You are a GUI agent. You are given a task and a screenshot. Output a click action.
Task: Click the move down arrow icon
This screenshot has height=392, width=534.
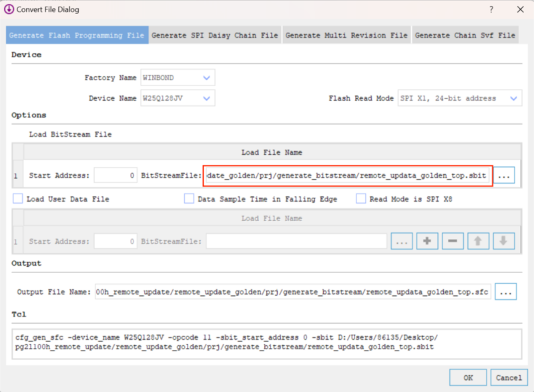[x=503, y=242]
